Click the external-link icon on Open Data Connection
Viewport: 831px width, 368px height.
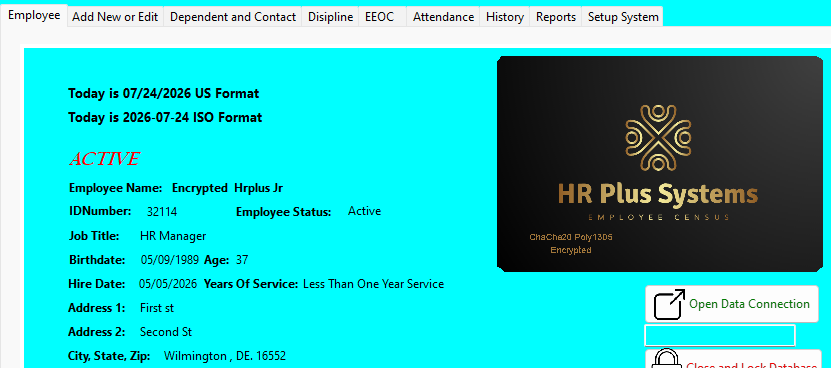[669, 304]
